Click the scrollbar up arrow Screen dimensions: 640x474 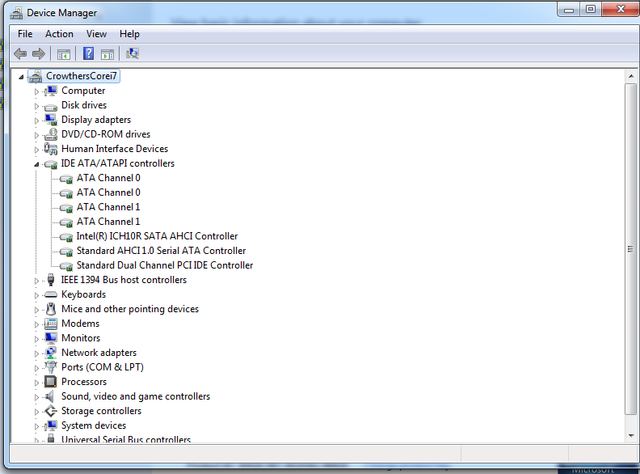click(x=631, y=76)
